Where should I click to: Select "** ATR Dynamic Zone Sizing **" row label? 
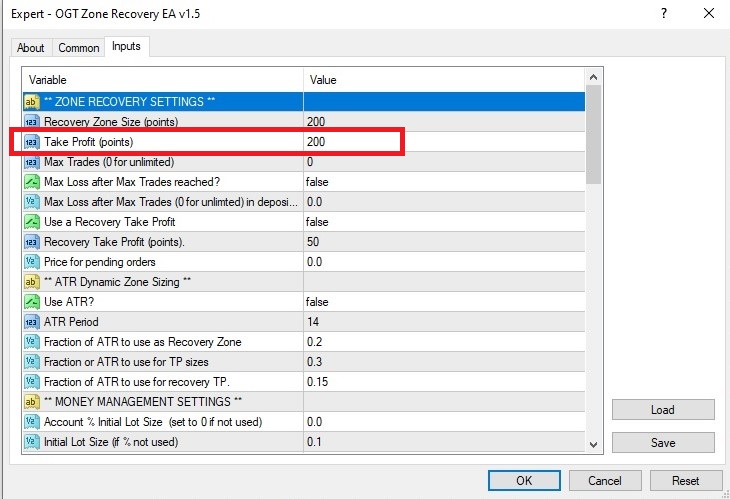117,282
